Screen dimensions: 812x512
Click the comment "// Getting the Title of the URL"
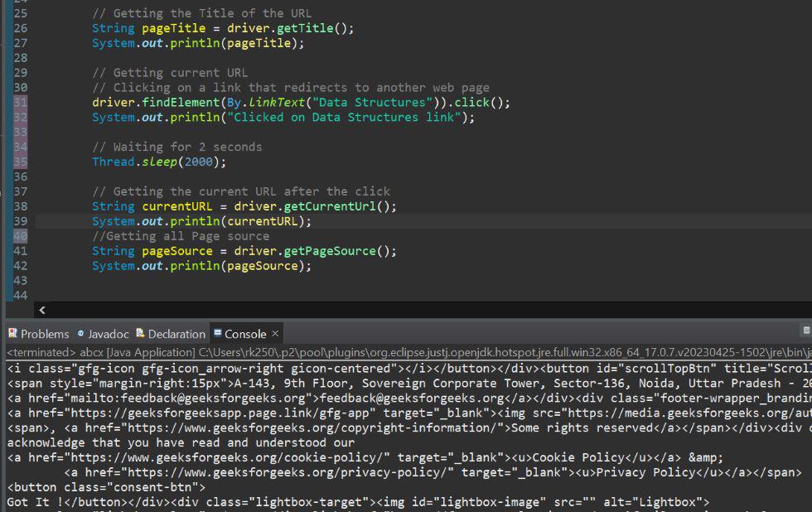click(x=202, y=13)
